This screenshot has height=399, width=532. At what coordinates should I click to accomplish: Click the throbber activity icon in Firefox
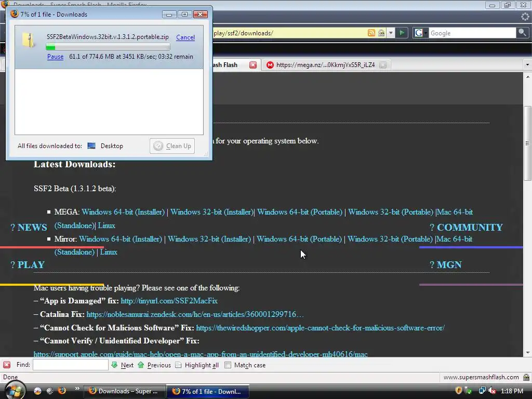525,16
